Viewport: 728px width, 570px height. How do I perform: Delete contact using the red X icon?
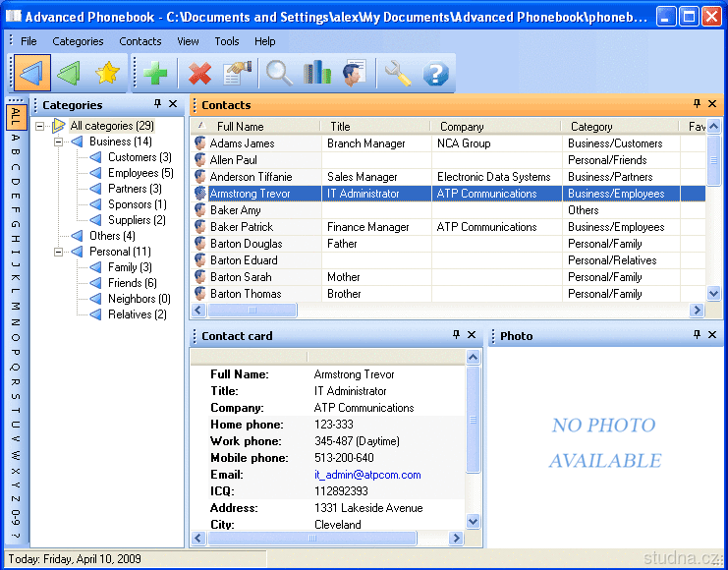pyautogui.click(x=199, y=74)
